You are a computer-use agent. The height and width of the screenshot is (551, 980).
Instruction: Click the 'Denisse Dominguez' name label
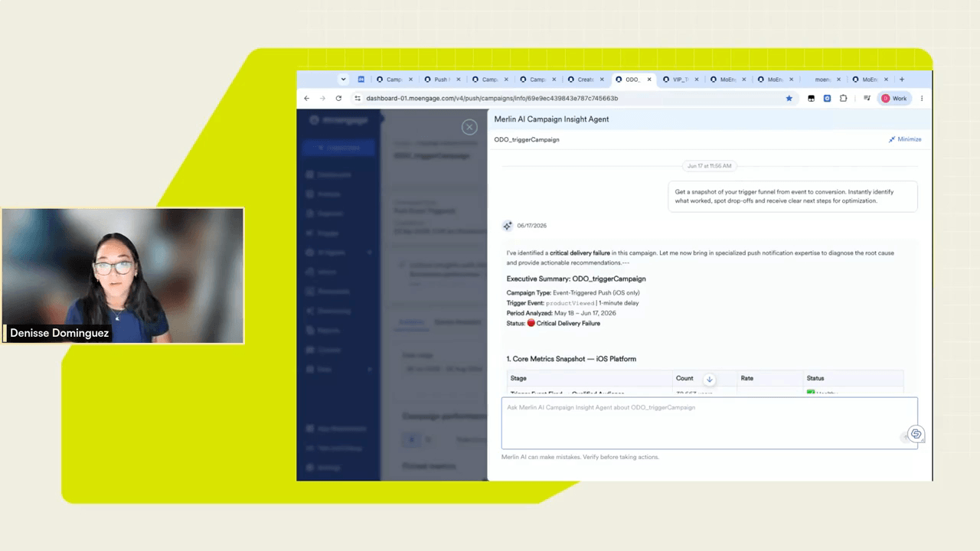[59, 334]
